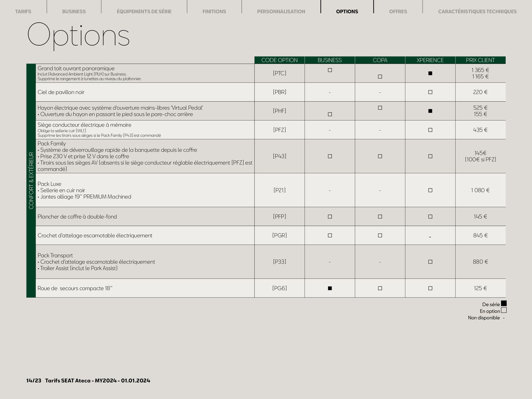Viewport: 532px width, 399px height.
Task: Click Xperience checkbox for Ciel de pavillon noir
Action: pyautogui.click(x=430, y=92)
